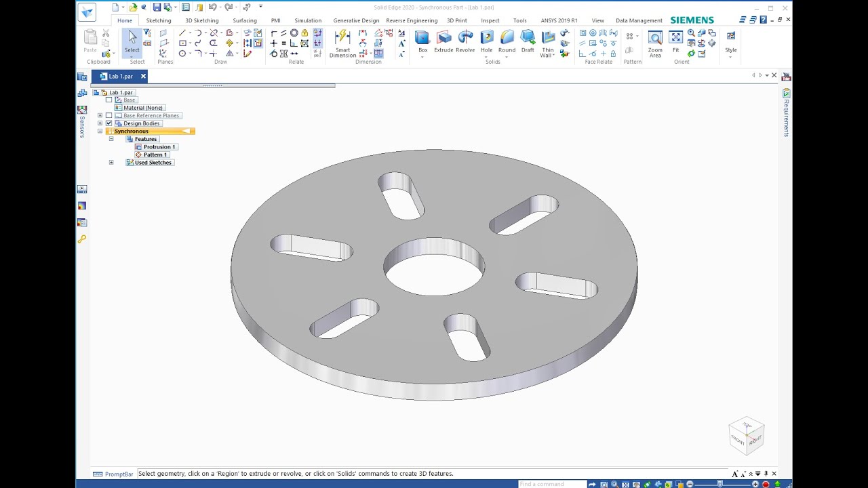Fit the model to the view
This screenshot has height=488, width=868.
[676, 41]
